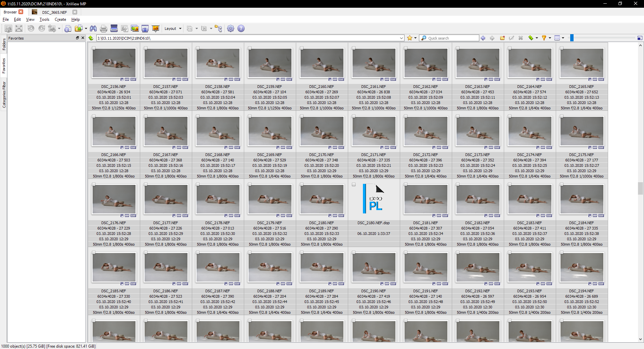Click the Print icon in toolbar
644x349 pixels.
pyautogui.click(x=104, y=29)
